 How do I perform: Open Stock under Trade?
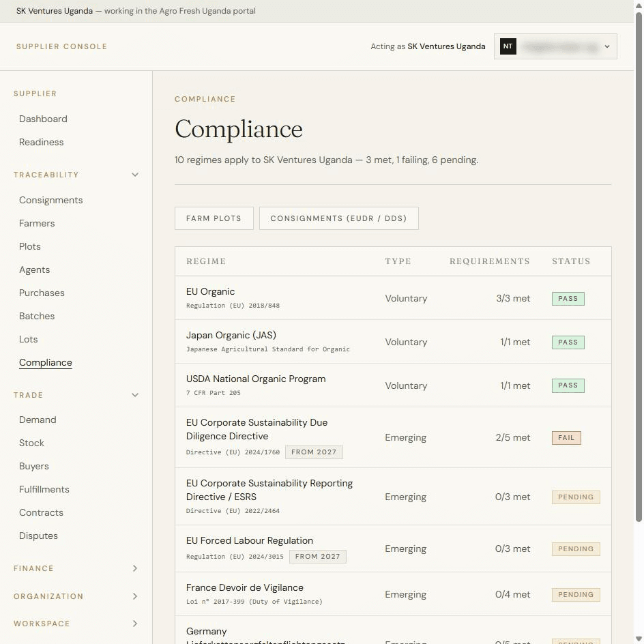pyautogui.click(x=31, y=443)
